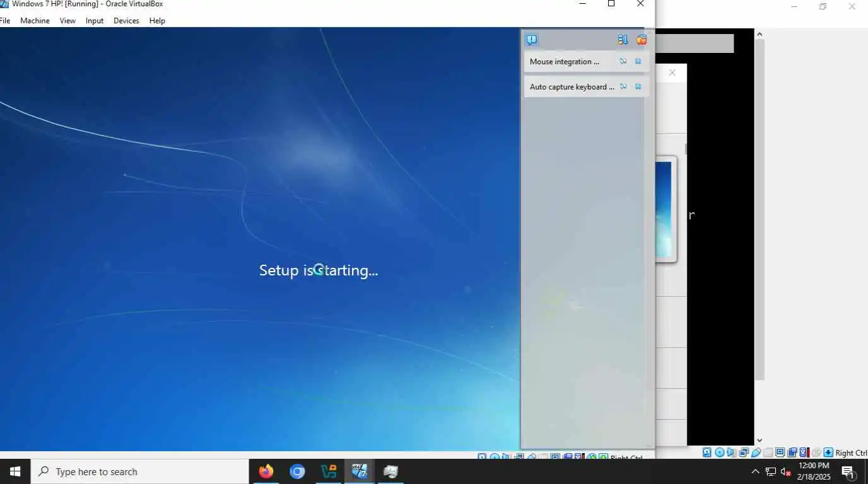Click the 'Mouse integration ...' notification text

point(565,62)
